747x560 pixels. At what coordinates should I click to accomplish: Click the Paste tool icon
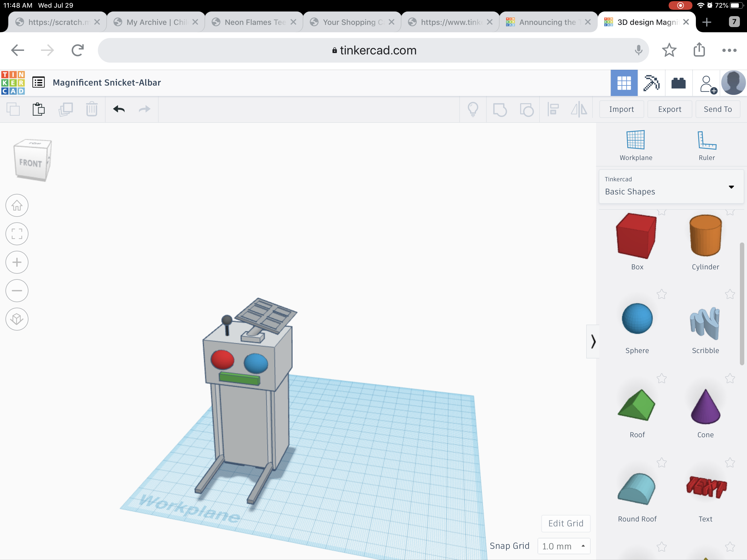[39, 109]
